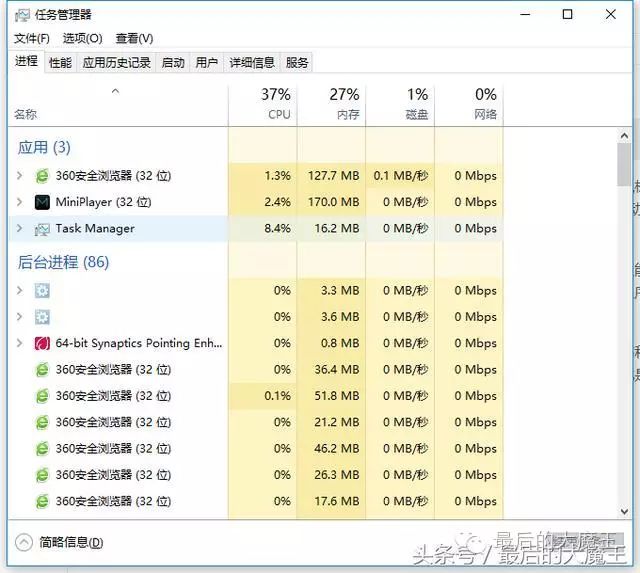Click the first gear background process icon
This screenshot has width=640, height=573.
click(x=42, y=291)
